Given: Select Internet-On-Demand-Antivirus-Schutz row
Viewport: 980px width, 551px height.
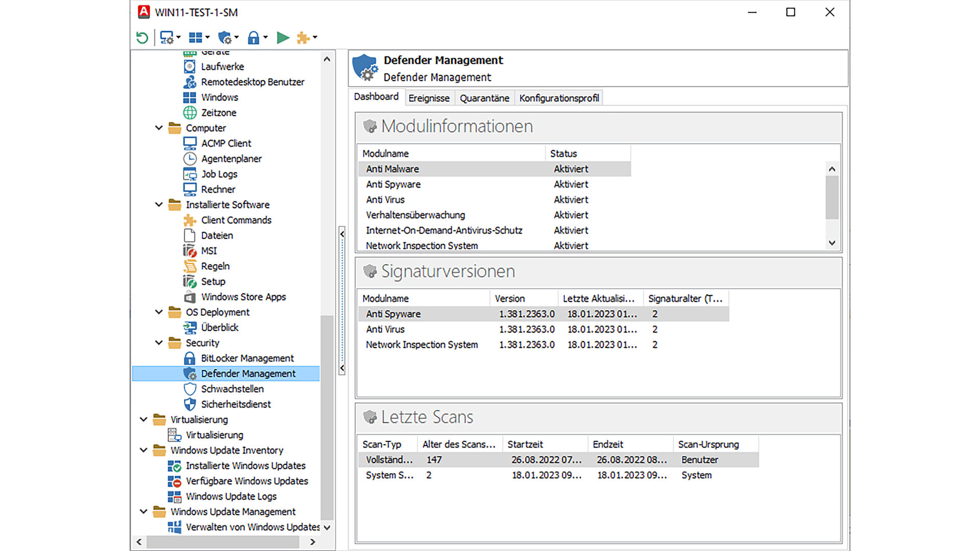Looking at the screenshot, I should click(x=495, y=230).
